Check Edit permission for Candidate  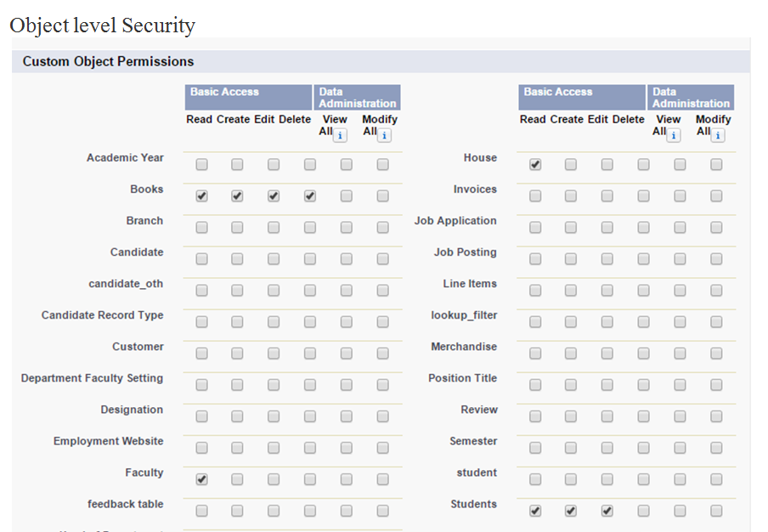(274, 258)
